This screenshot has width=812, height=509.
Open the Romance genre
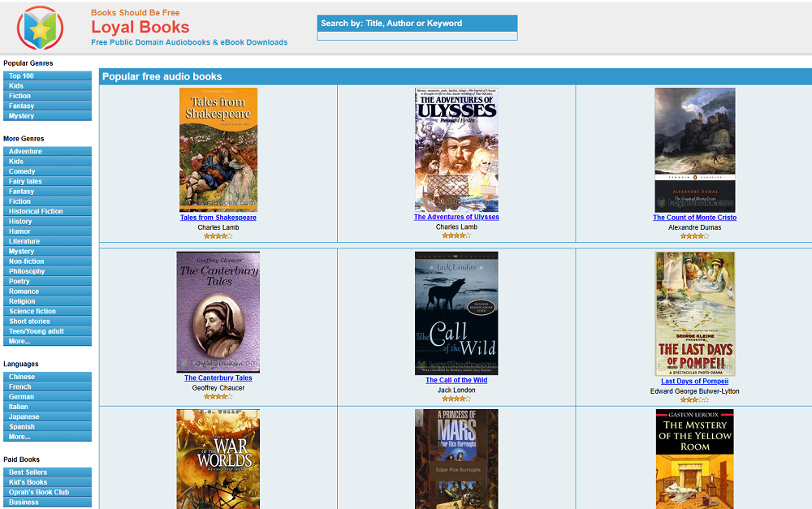(47, 291)
